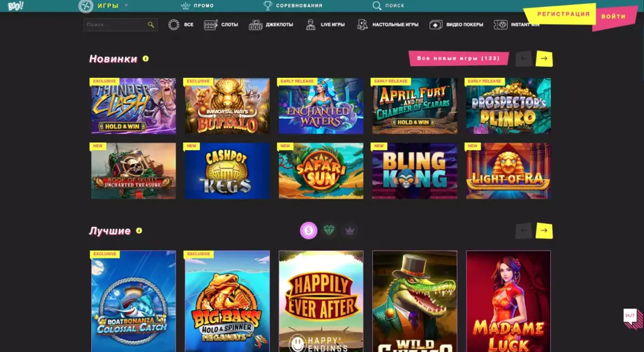Open the Все новые игры (133) link
The image size is (644, 352).
[x=458, y=58]
